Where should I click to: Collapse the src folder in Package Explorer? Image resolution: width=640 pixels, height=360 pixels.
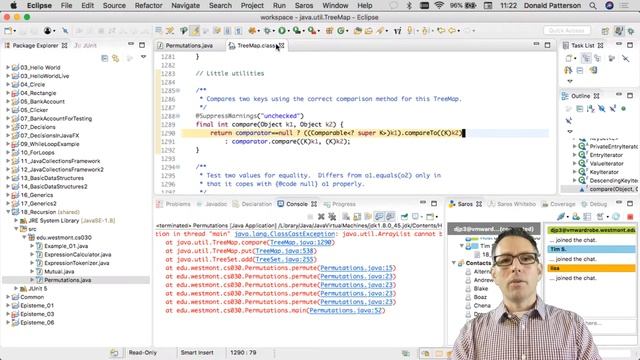tap(16, 229)
